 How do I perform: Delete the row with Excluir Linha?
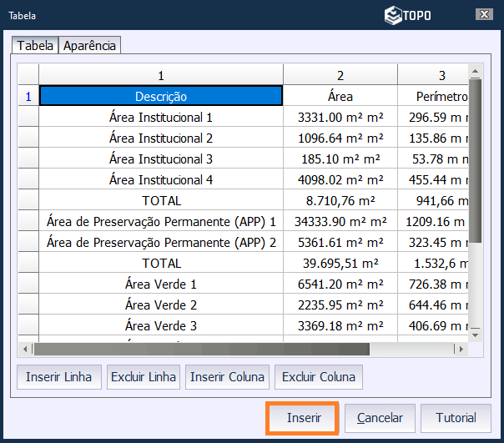click(x=143, y=377)
